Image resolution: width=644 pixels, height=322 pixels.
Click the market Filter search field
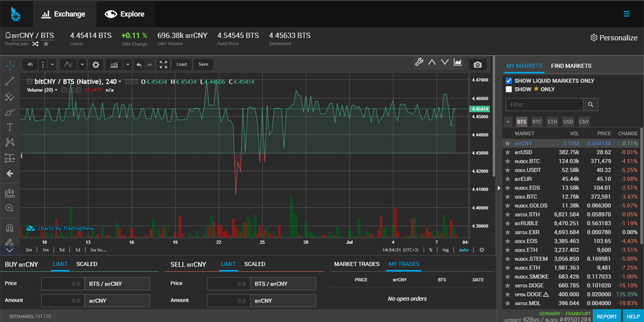pyautogui.click(x=544, y=105)
